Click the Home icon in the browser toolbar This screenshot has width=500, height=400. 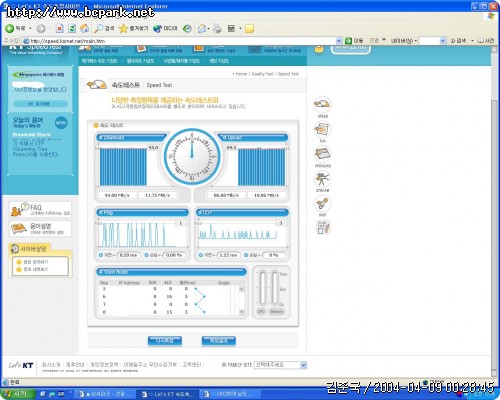[85, 29]
